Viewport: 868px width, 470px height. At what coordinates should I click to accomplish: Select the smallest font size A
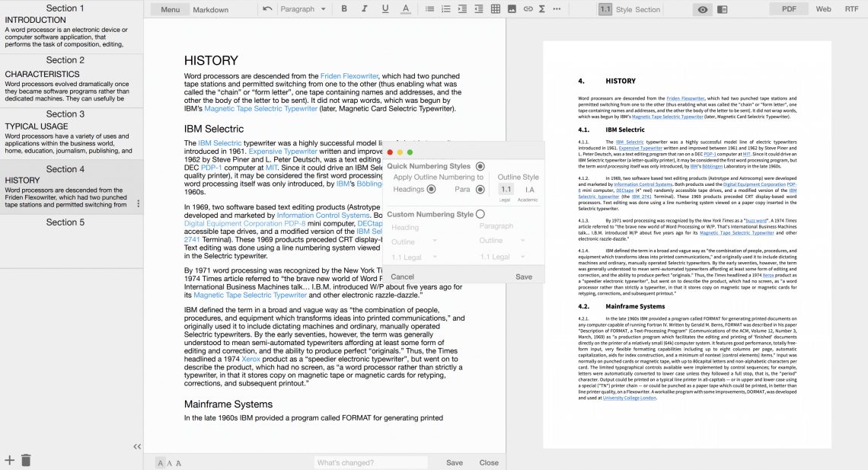coord(160,463)
